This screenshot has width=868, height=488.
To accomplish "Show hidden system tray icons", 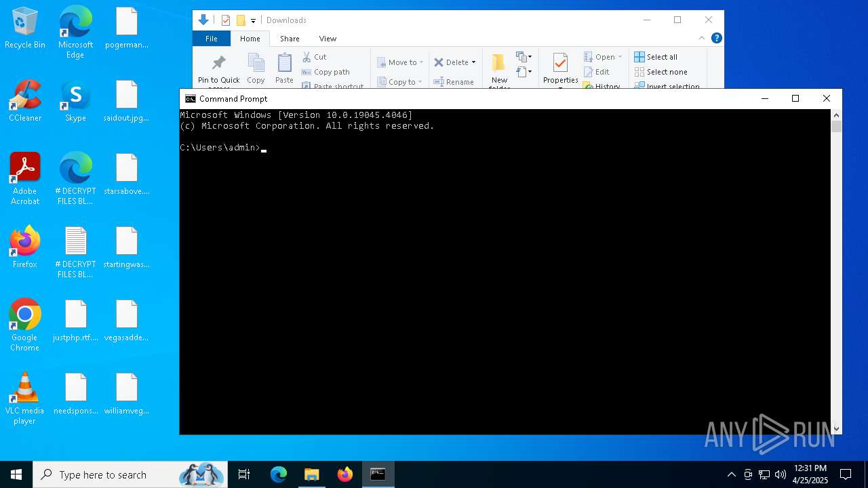I will [x=731, y=474].
